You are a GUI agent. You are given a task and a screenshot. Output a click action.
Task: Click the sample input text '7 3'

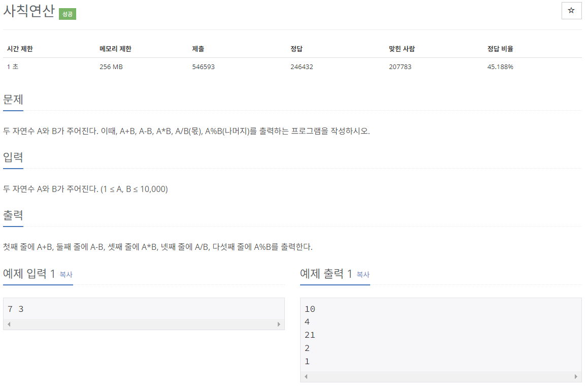(x=15, y=309)
